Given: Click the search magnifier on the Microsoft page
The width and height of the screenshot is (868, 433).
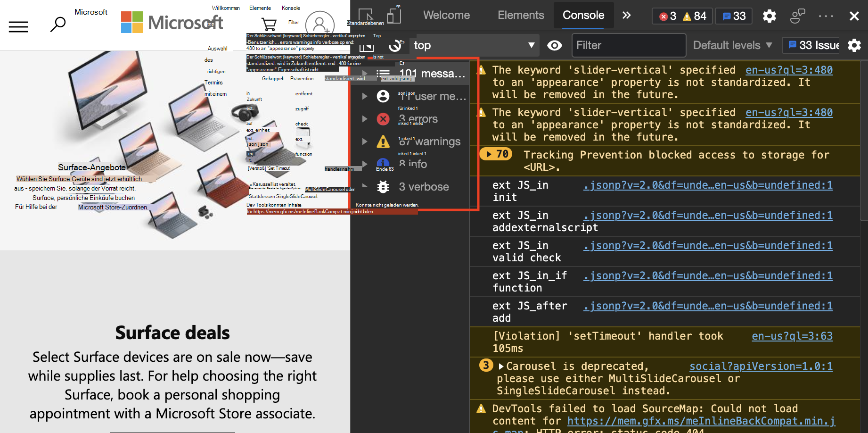Looking at the screenshot, I should tap(57, 24).
